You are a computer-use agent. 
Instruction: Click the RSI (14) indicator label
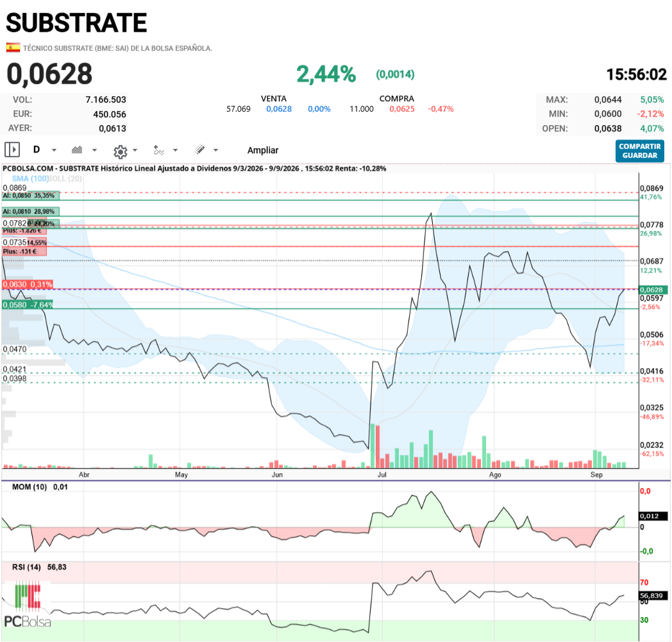click(x=26, y=567)
